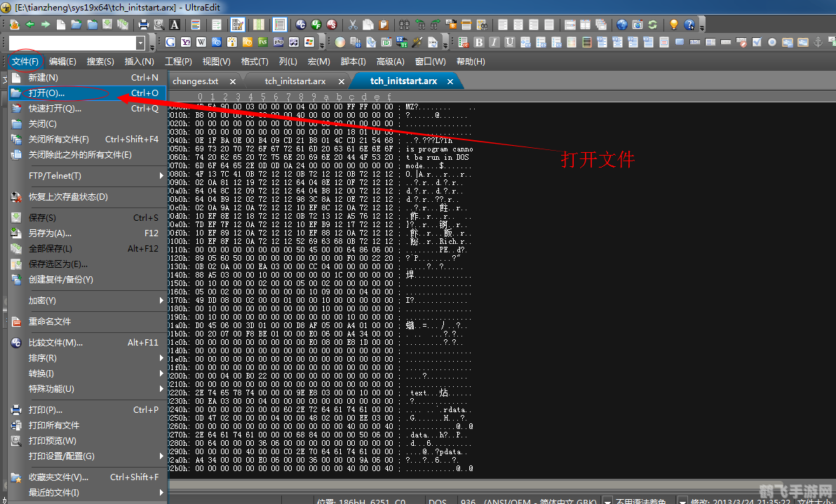The image size is (836, 504).
Task: Paste from clipboard using the clipboard icon
Action: (x=383, y=25)
